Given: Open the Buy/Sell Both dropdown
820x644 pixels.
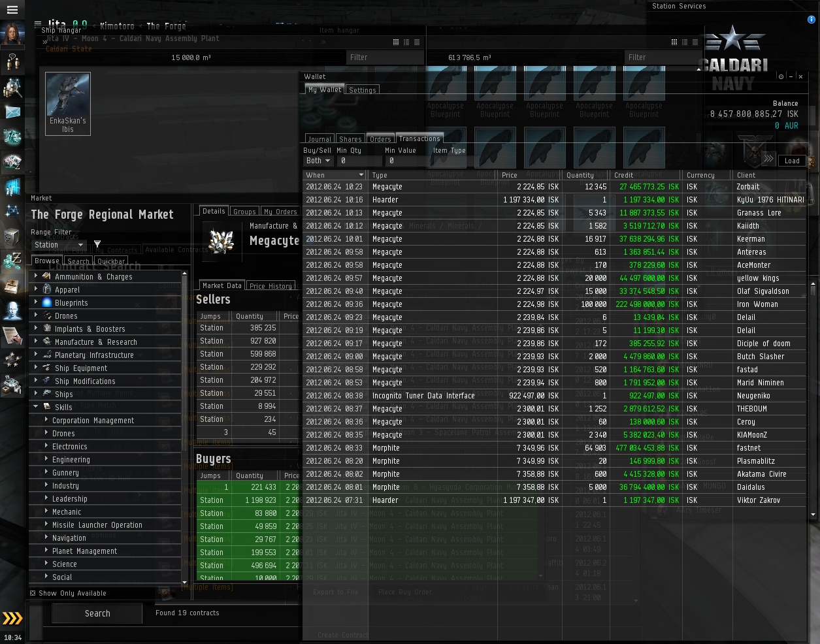Looking at the screenshot, I should [319, 161].
